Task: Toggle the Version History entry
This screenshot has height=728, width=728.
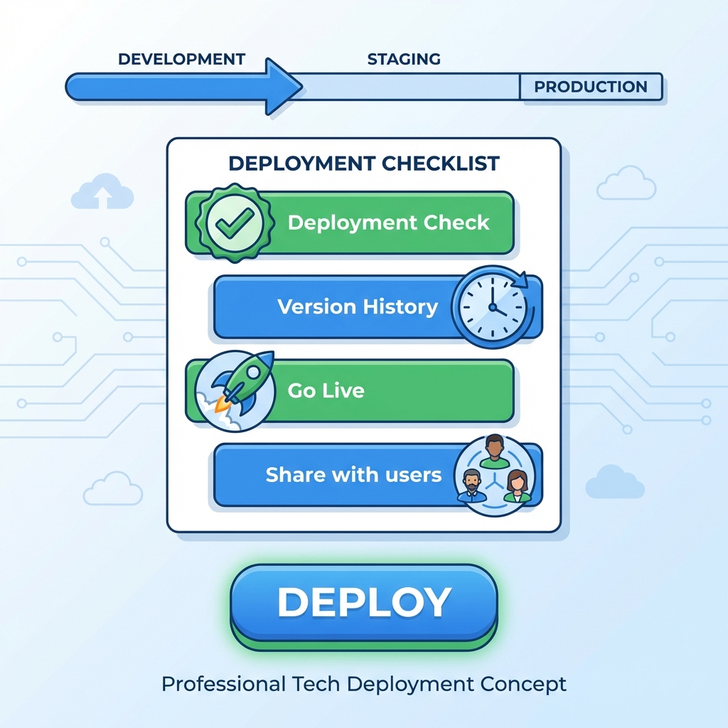Action: pos(359,307)
